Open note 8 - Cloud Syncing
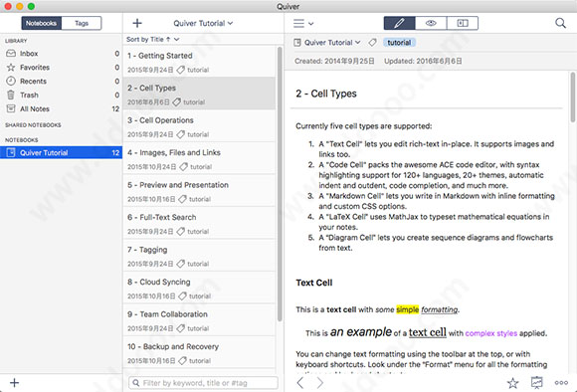577x392 pixels. [x=199, y=288]
